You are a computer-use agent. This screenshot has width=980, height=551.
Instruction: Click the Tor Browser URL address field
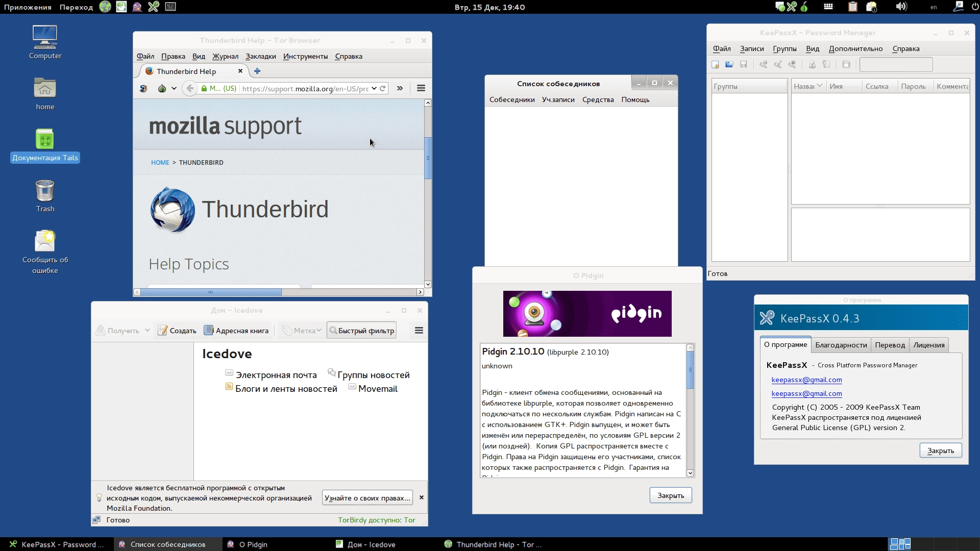click(x=305, y=88)
